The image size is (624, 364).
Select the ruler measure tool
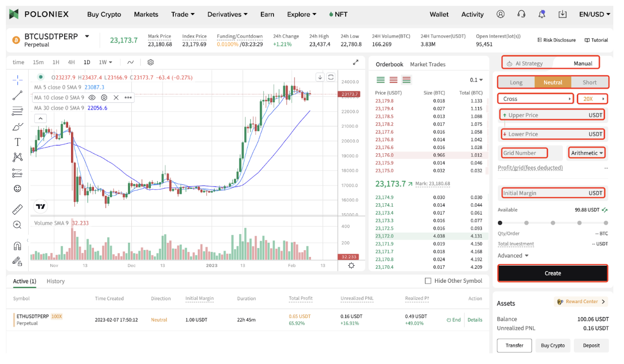(18, 209)
